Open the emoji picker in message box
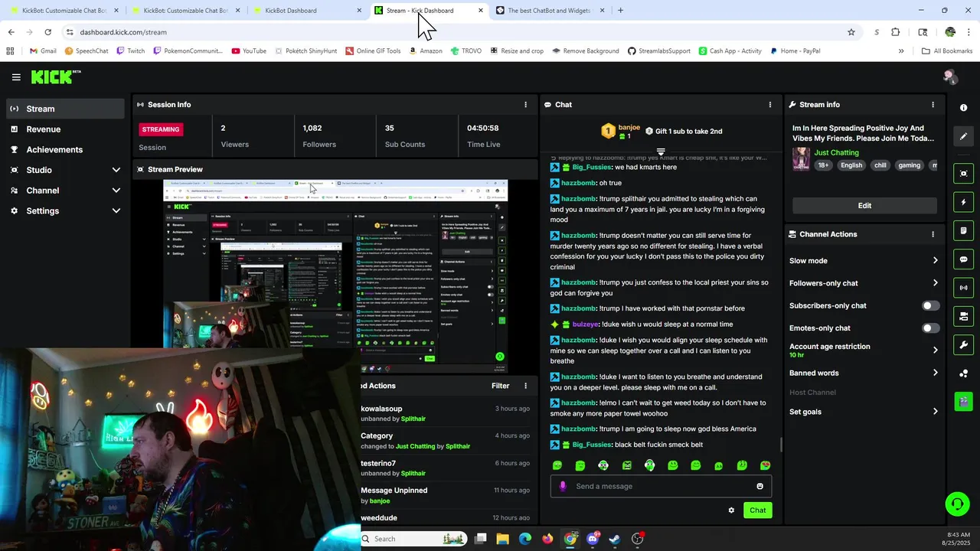The width and height of the screenshot is (980, 551). coord(759,486)
